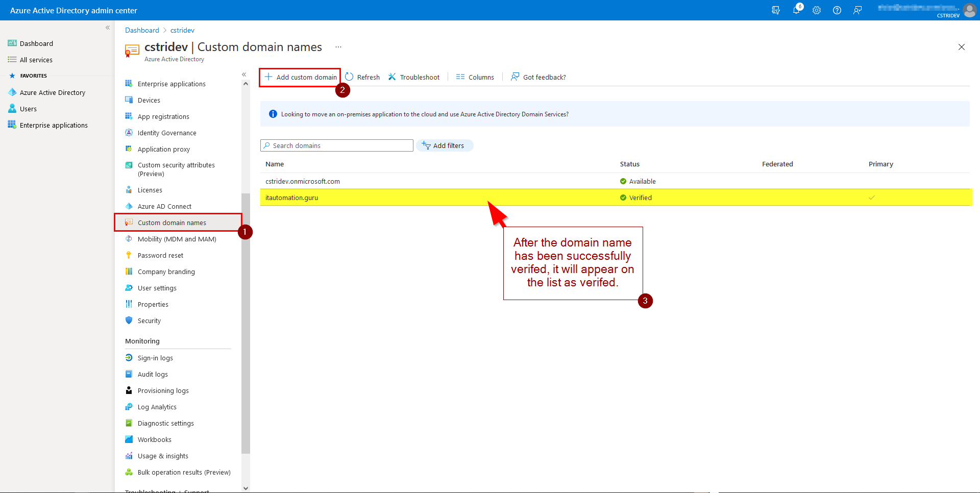Open itautomation.guru domain row
980x493 pixels.
tap(615, 198)
